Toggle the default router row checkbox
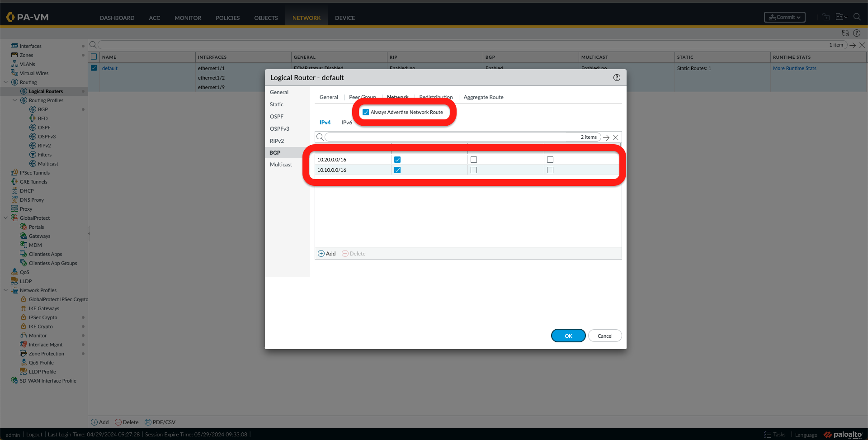The width and height of the screenshot is (868, 440). point(94,68)
